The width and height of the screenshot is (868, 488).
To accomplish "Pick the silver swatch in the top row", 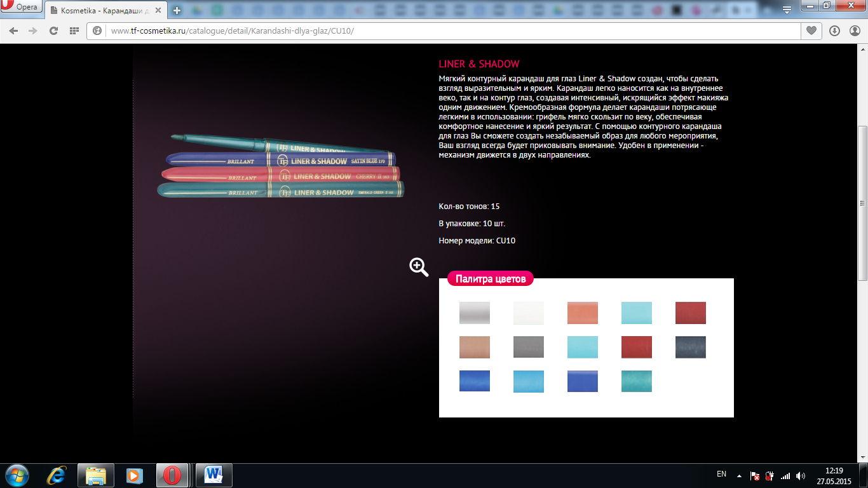I will coord(475,313).
